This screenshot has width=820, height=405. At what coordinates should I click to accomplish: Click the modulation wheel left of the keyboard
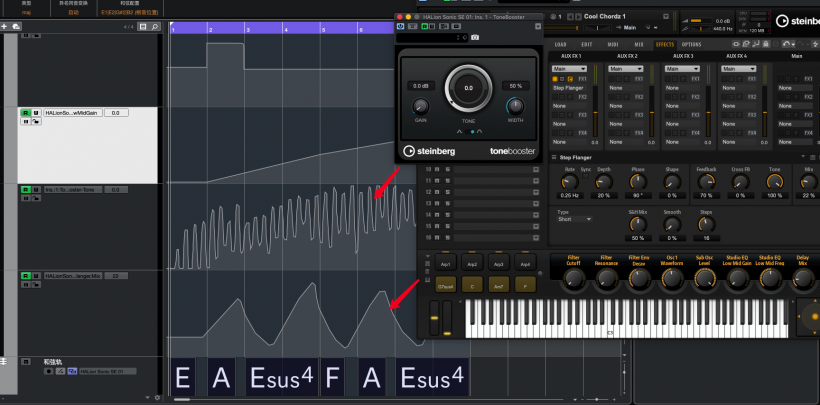tap(447, 318)
